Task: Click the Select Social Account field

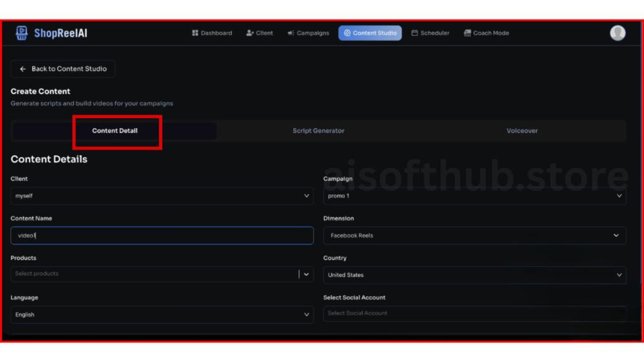Action: [x=474, y=314]
